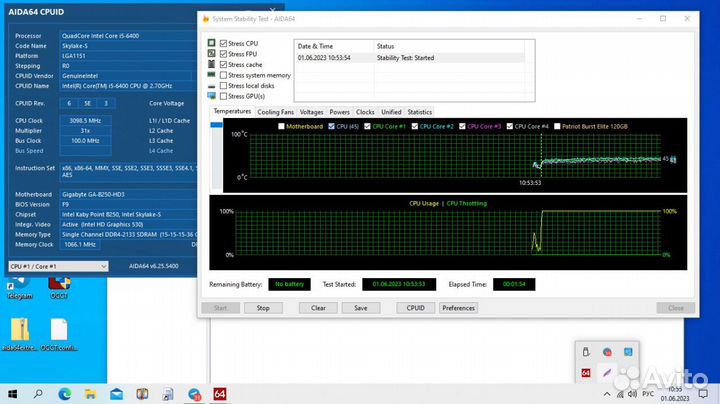Click the taskbar clock showing 10:55
Screen dimensions: 720x404
[675, 394]
